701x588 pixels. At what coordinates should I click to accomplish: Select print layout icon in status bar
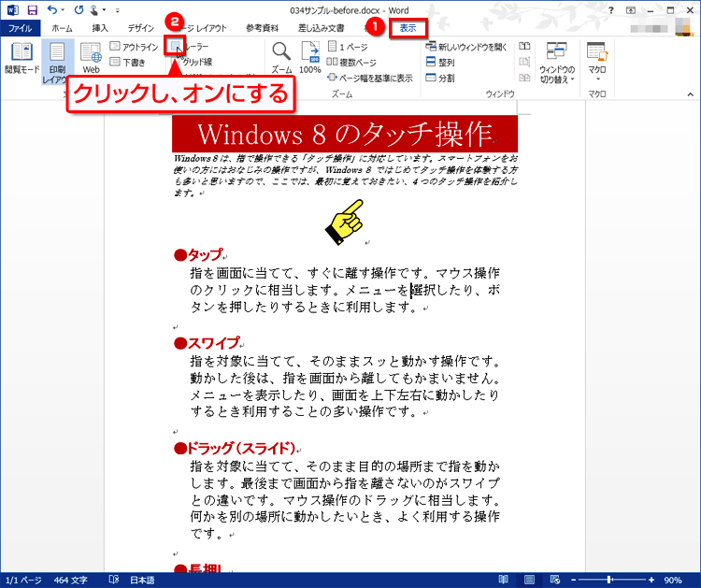point(529,580)
